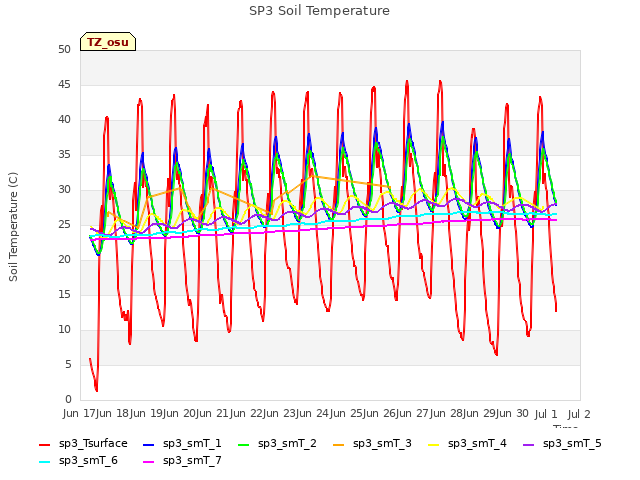Click the 0 y-axis tick label
Image resolution: width=640 pixels, height=480 pixels.
[68, 399]
